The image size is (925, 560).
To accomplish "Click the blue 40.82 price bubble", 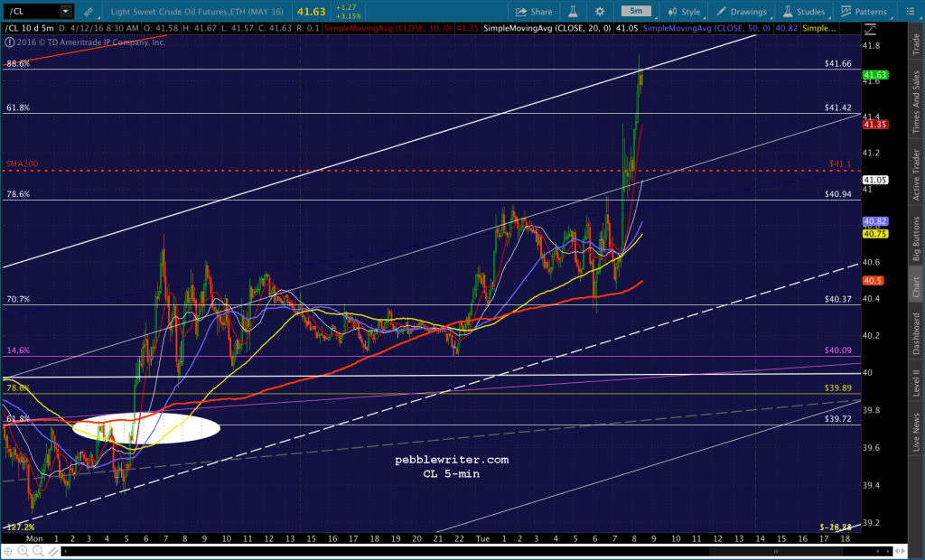I will (874, 222).
